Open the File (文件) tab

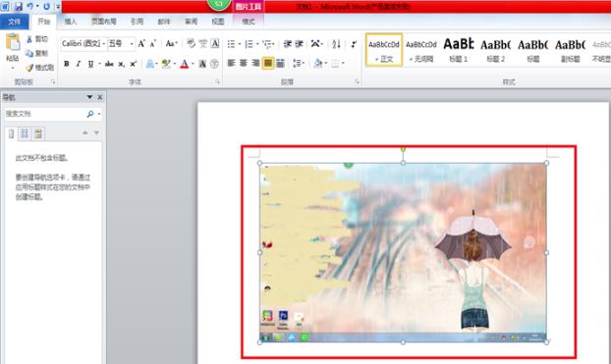[15, 22]
